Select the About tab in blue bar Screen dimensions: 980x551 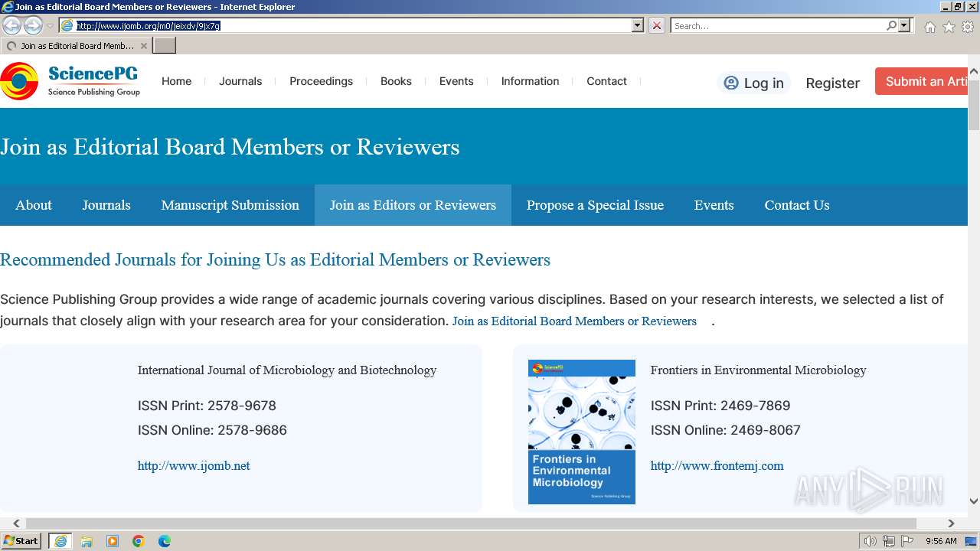(34, 205)
